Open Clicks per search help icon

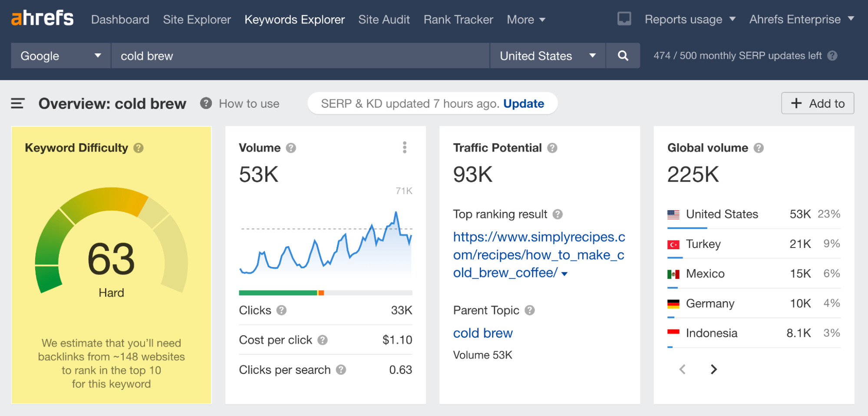click(341, 370)
